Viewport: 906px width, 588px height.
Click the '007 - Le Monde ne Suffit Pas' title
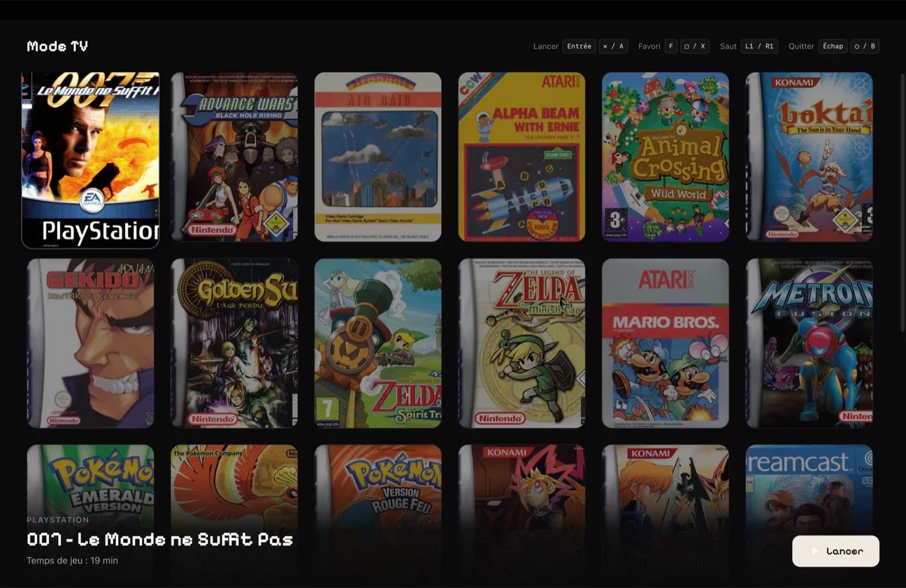pos(160,539)
